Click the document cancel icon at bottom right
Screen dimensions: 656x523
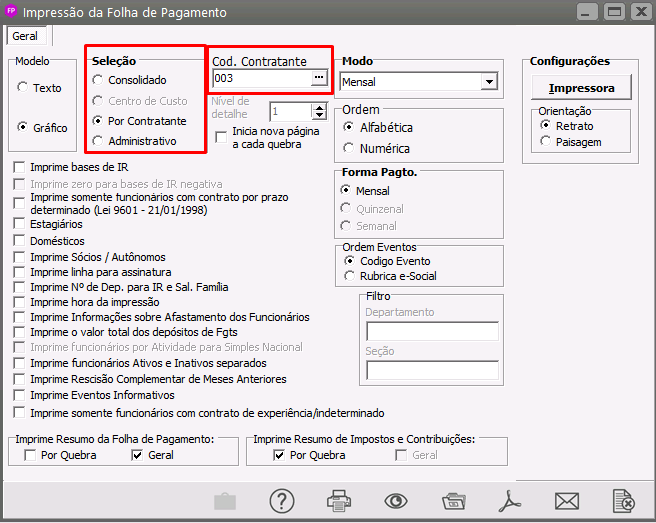coord(624,500)
